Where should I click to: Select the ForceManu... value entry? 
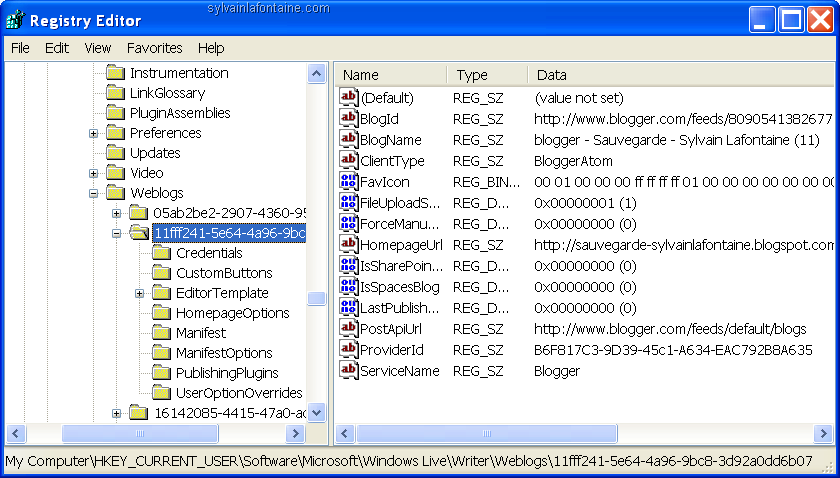tap(400, 223)
